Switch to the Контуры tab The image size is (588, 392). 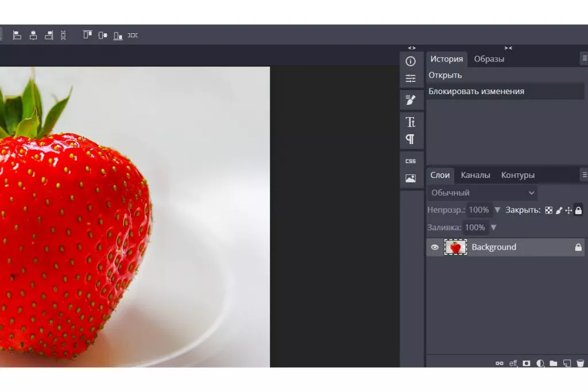[518, 175]
